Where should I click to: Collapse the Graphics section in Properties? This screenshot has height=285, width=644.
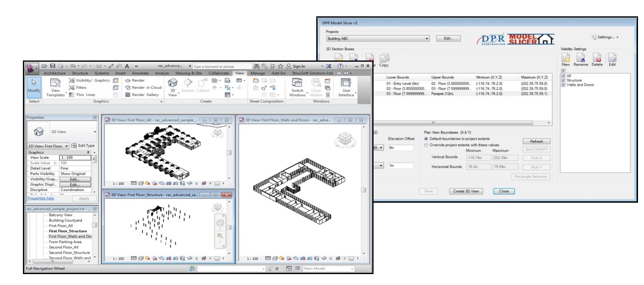(x=88, y=153)
